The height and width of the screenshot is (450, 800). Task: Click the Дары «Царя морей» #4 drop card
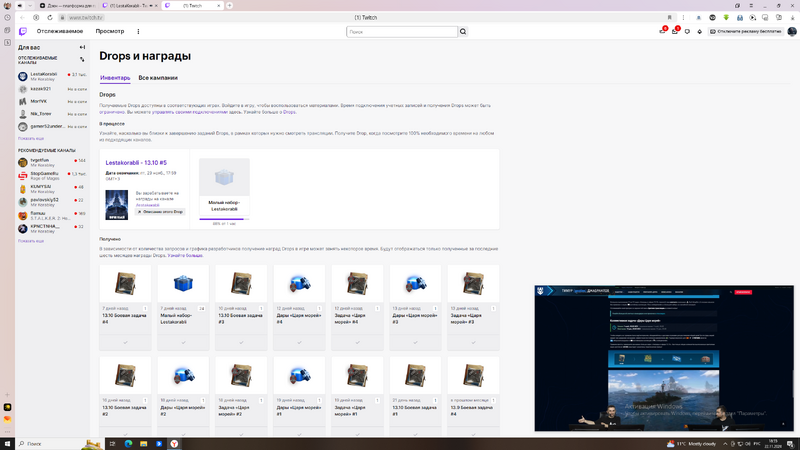point(299,307)
